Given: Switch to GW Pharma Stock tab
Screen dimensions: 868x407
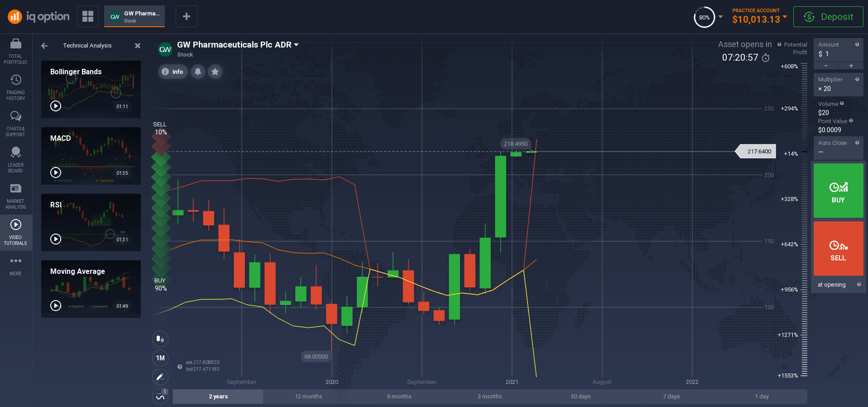Looking at the screenshot, I should coord(134,17).
